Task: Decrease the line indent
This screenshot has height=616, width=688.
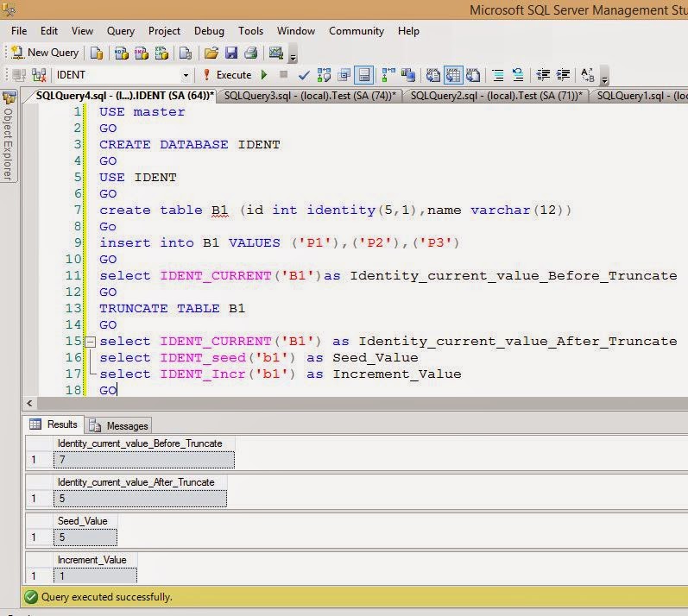Action: (543, 75)
